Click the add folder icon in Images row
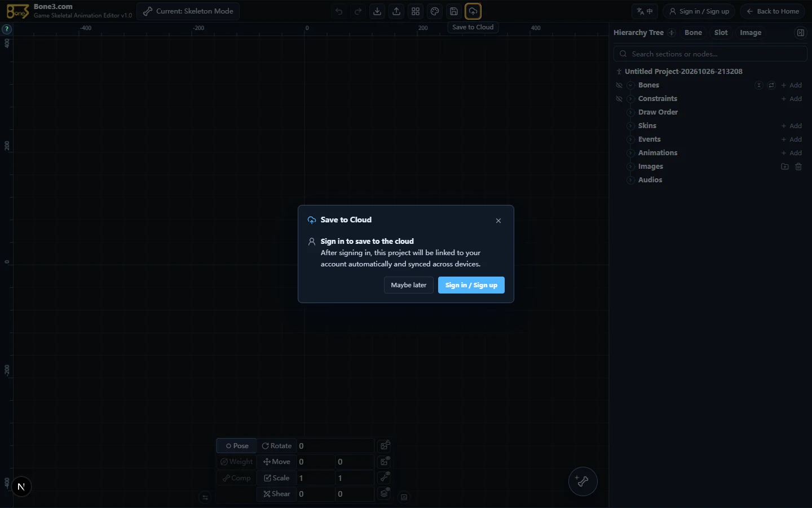 coord(785,167)
